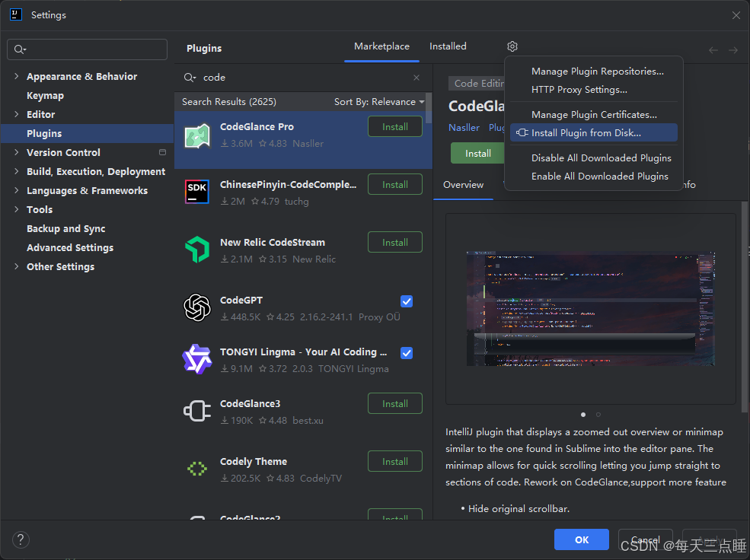Expand Languages & Frameworks node
Screen dimensions: 750x560
[x=17, y=191]
